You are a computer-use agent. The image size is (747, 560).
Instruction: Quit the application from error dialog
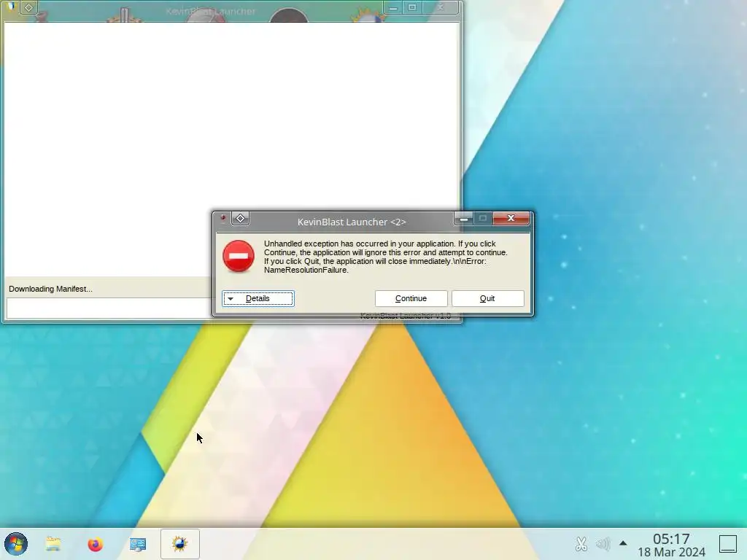point(487,298)
